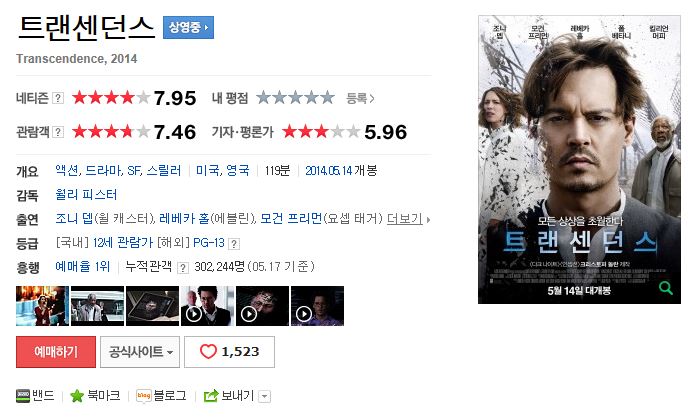This screenshot has width=690, height=417.
Task: Click the help icon next to 네티즌
Action: pos(58,98)
